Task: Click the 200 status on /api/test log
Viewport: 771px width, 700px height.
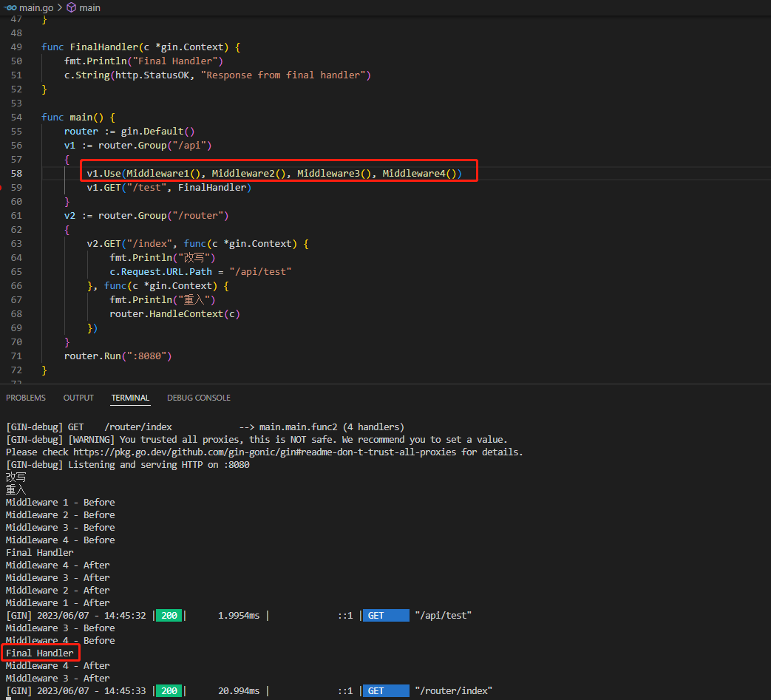Action: [x=169, y=616]
